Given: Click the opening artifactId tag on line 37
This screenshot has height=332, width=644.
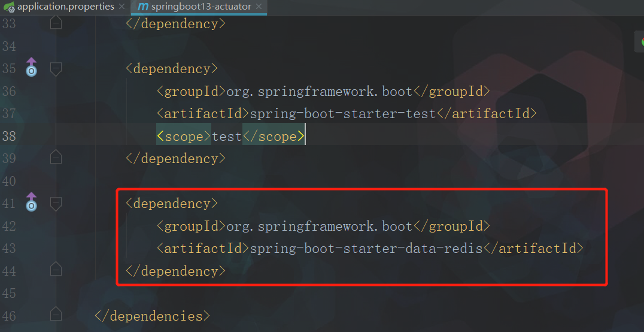Looking at the screenshot, I should click(x=203, y=113).
